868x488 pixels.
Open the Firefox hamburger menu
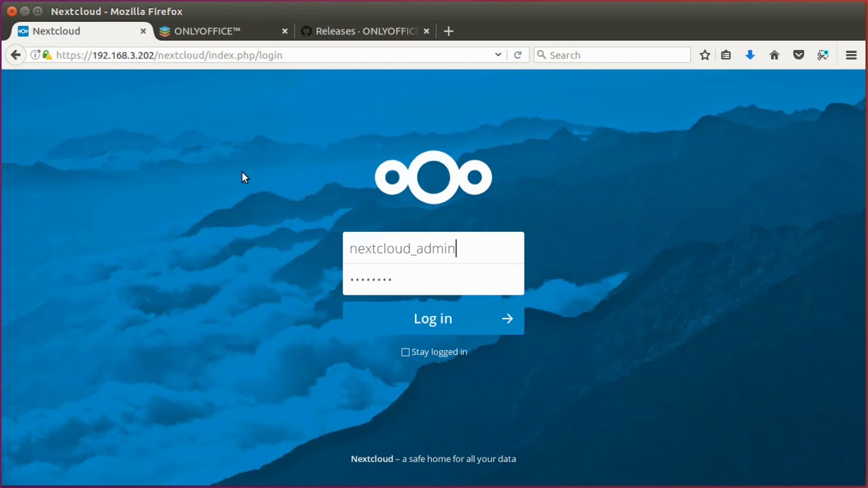(x=851, y=55)
